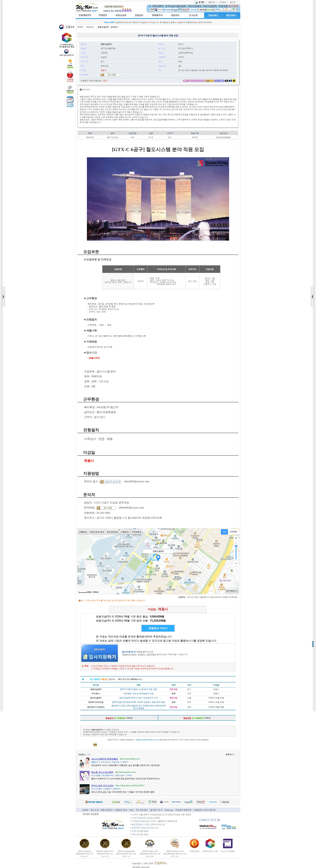Open the 어바웃 건설워커 trophy icon
The image size is (316, 868).
pyautogui.click(x=70, y=64)
